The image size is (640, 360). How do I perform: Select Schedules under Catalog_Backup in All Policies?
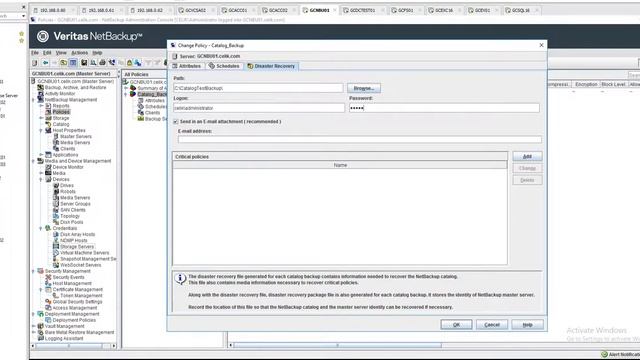tap(156, 107)
